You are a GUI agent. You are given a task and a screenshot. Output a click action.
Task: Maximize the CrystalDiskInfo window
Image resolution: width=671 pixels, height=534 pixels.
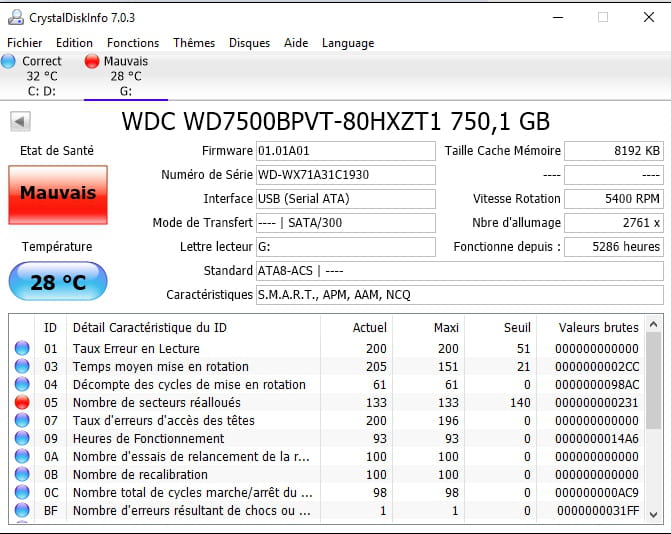(x=603, y=17)
